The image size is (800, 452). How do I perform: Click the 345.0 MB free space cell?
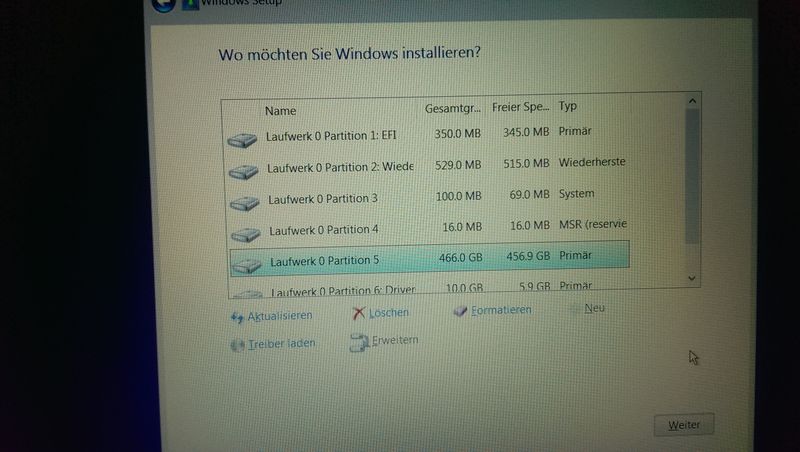tap(526, 132)
